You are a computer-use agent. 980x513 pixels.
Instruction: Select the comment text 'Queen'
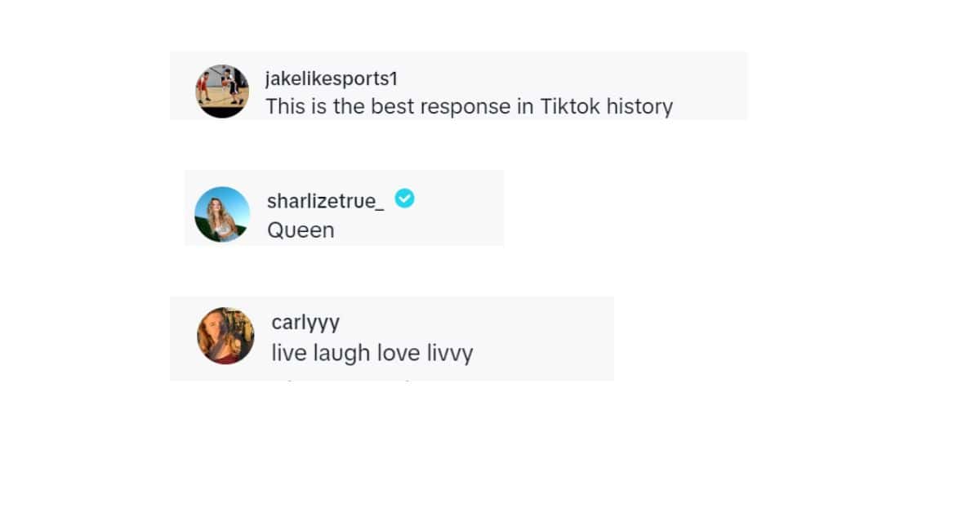coord(301,230)
